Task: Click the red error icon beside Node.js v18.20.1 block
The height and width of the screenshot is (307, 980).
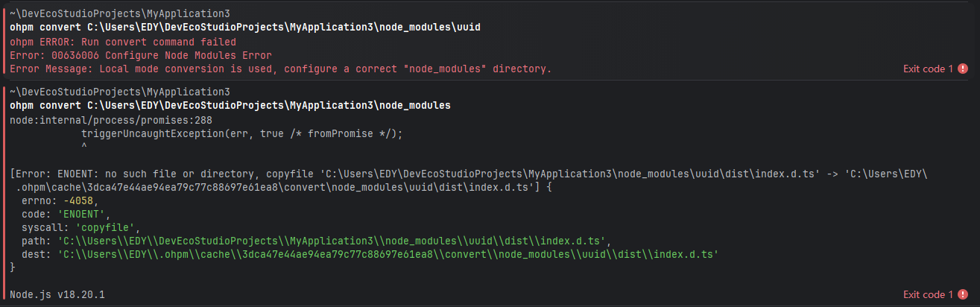Action: click(x=963, y=294)
